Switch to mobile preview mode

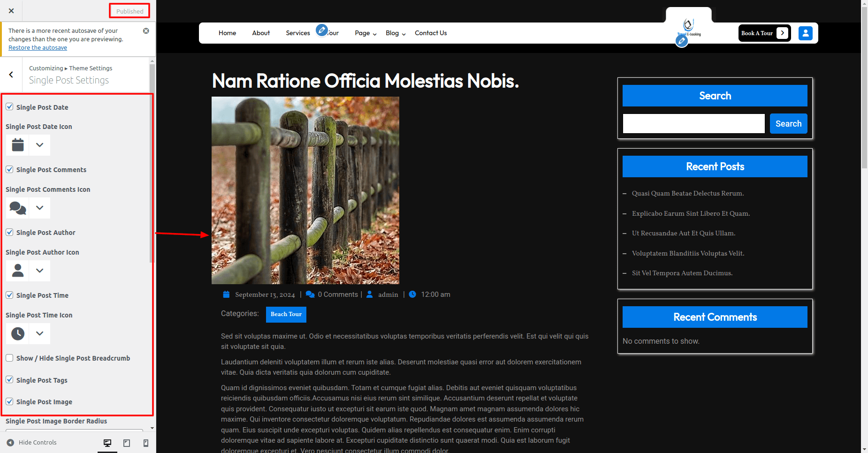[146, 443]
